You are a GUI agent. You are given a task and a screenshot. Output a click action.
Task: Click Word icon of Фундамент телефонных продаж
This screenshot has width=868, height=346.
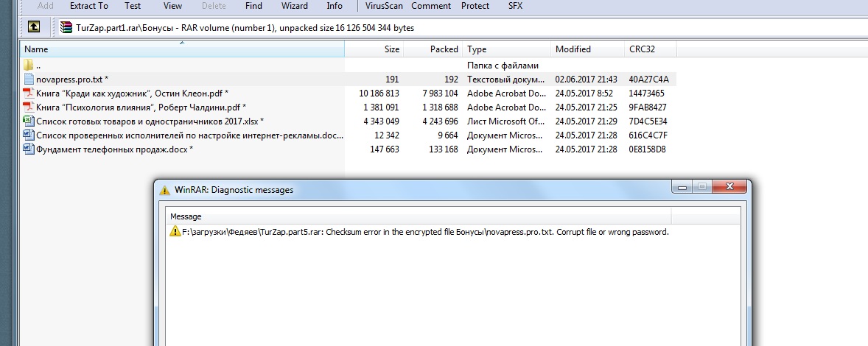click(x=29, y=149)
